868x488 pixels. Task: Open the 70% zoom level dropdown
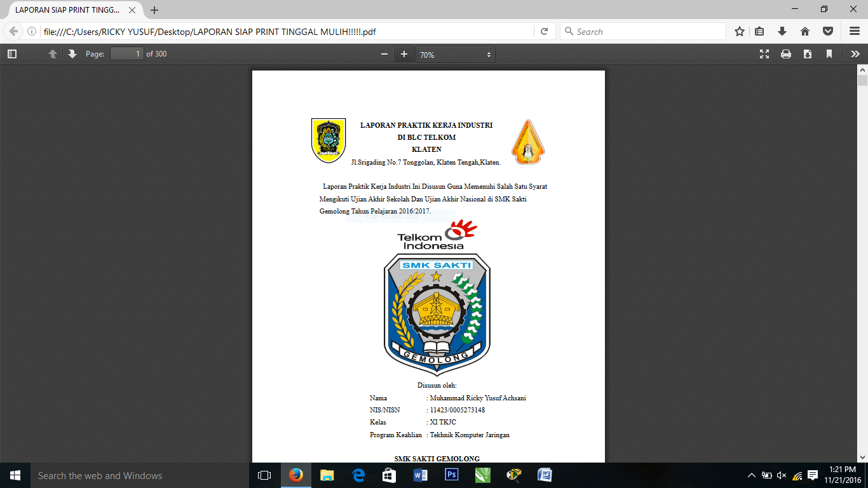[x=455, y=55]
